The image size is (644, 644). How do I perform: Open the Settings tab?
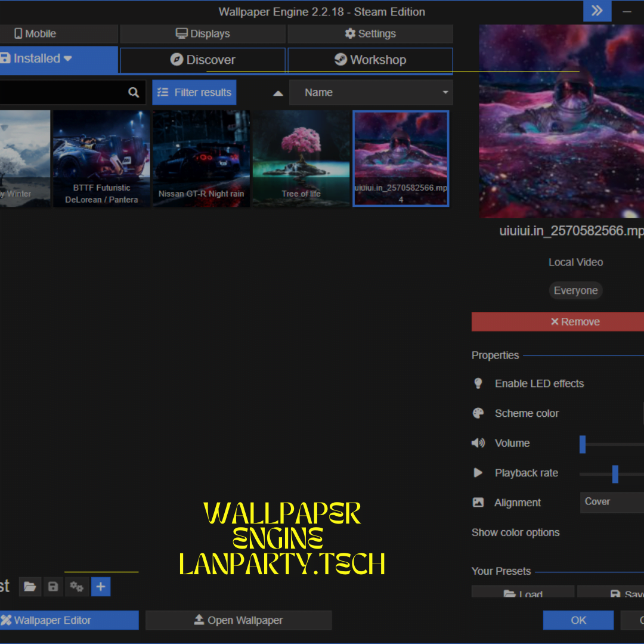pyautogui.click(x=370, y=33)
